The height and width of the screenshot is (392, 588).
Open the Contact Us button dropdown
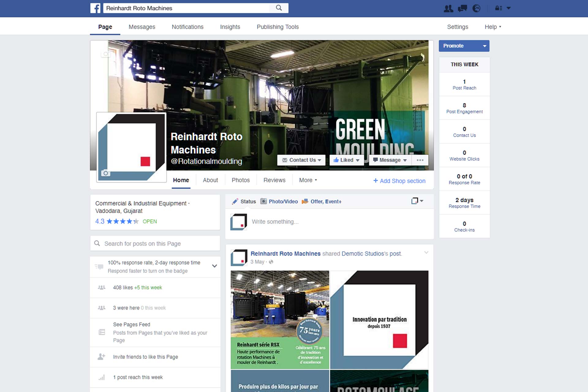coord(301,160)
